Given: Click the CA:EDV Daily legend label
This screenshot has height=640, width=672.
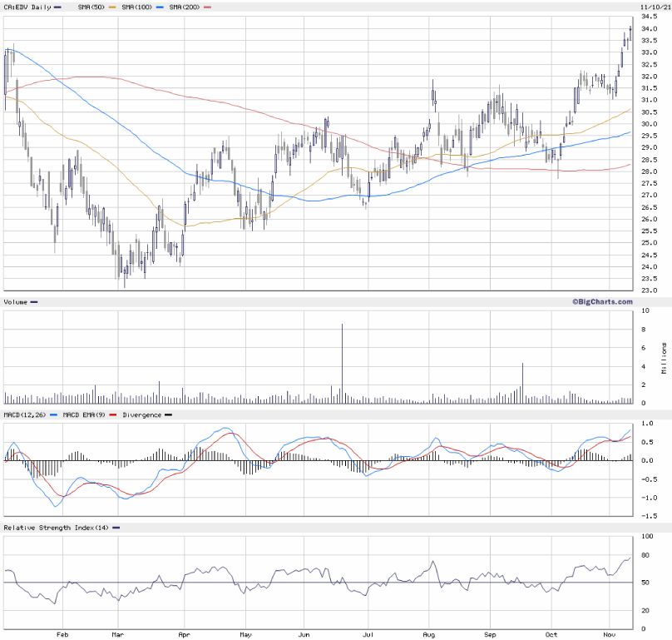Looking at the screenshot, I should click(27, 7).
